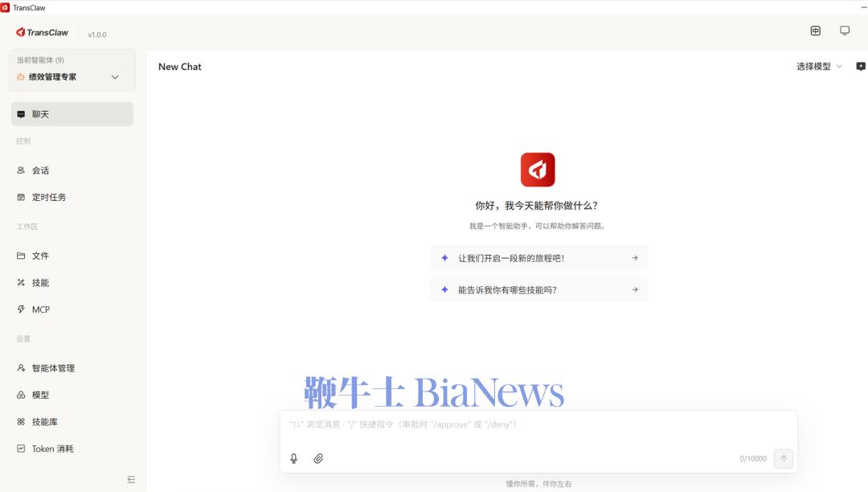Click the folder icon next to 文件
Viewport: 868px width, 492px height.
point(21,256)
